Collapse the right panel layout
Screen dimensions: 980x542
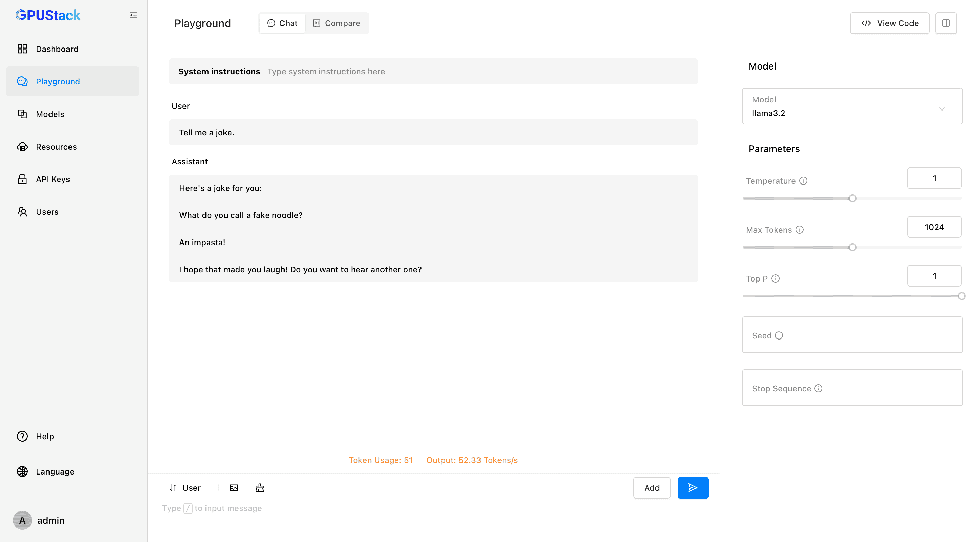pos(946,23)
